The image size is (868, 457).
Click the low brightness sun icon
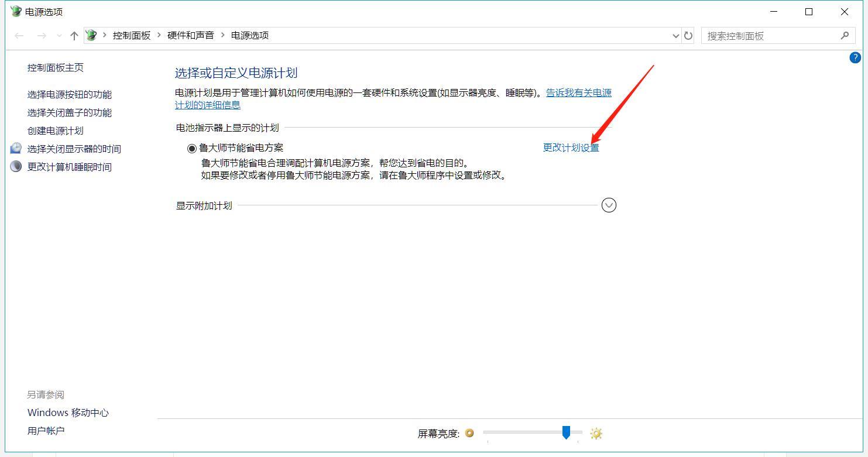pyautogui.click(x=469, y=433)
